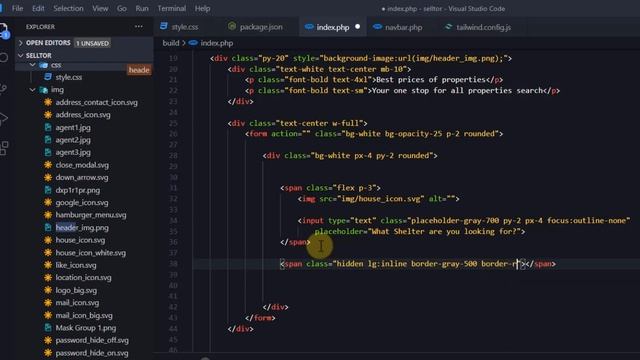Open the Run menu
The height and width of the screenshot is (360, 640).
(x=142, y=8)
